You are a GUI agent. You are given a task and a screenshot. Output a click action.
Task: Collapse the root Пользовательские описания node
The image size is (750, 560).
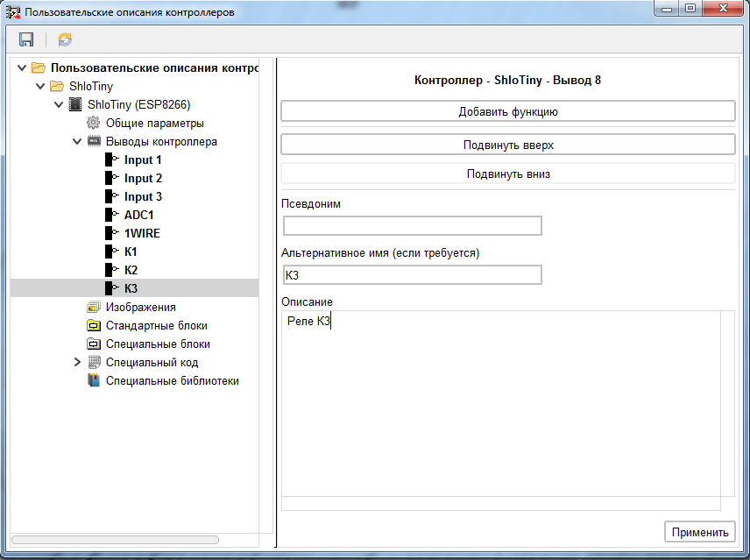(22, 67)
